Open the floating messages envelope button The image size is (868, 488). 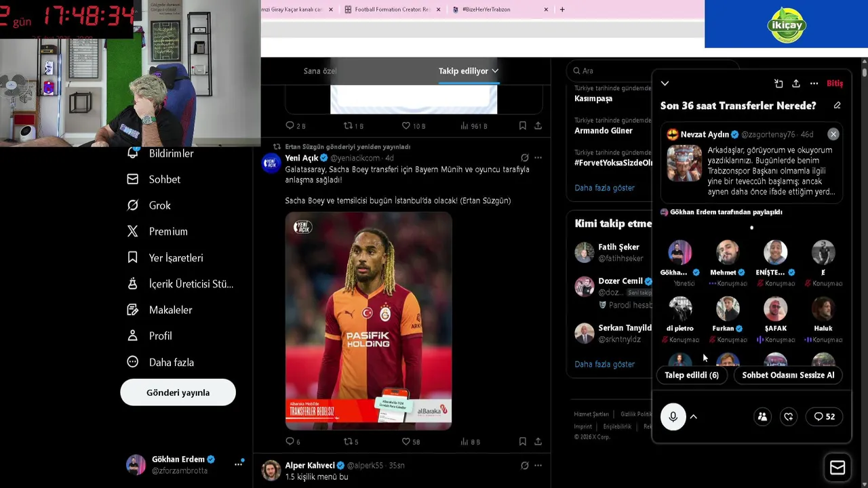tap(837, 468)
